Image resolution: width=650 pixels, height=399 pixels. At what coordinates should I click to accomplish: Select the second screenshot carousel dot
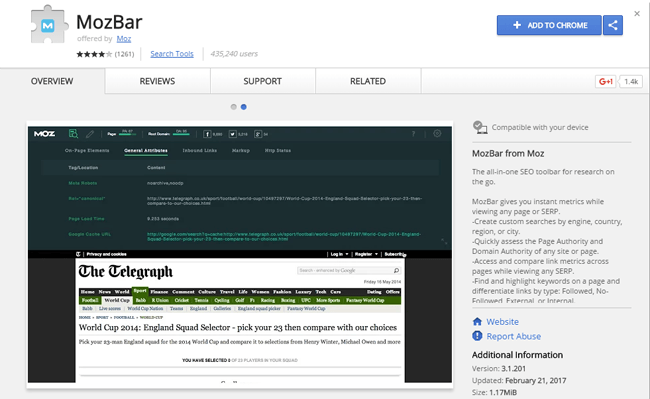tap(244, 107)
